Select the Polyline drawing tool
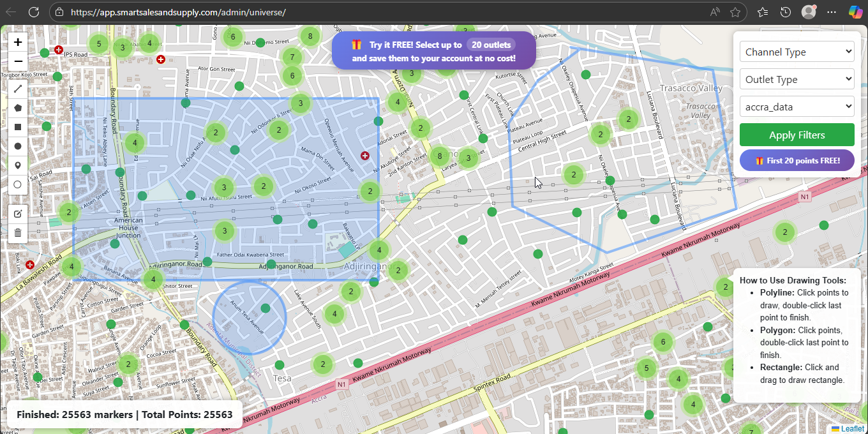Screen dimensions: 868x434 (x=17, y=88)
